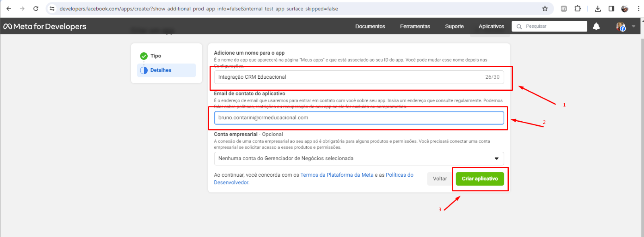Select the Detalhes step
The height and width of the screenshot is (237, 644).
167,70
